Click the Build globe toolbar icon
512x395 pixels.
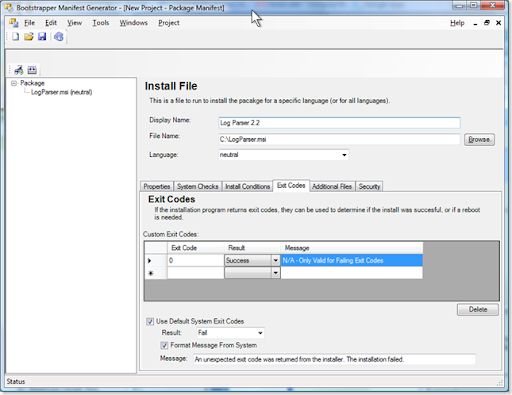click(x=59, y=36)
